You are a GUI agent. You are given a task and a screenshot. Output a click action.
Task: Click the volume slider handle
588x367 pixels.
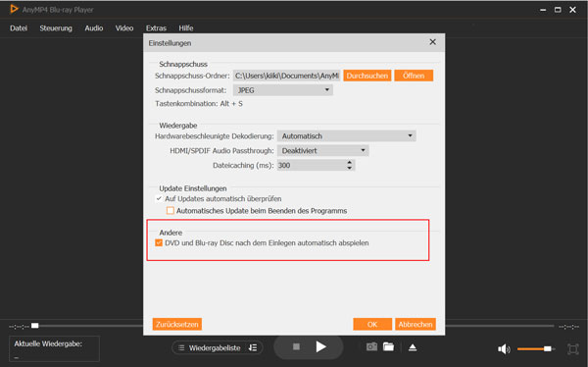tap(548, 349)
